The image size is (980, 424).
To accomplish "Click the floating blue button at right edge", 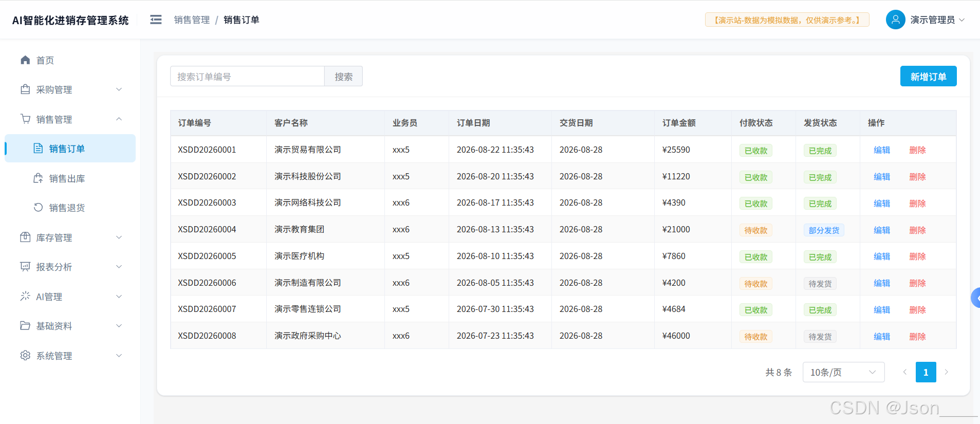I will click(x=975, y=298).
